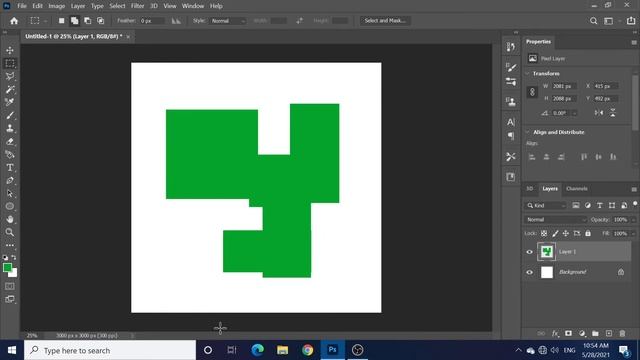Flip horizontally in Transform section

[599, 113]
